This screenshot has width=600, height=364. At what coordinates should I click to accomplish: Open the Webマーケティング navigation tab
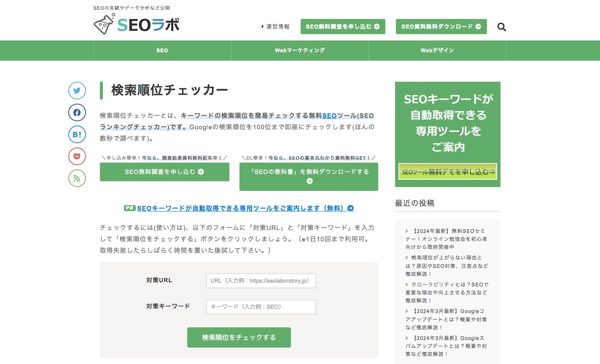pos(300,51)
